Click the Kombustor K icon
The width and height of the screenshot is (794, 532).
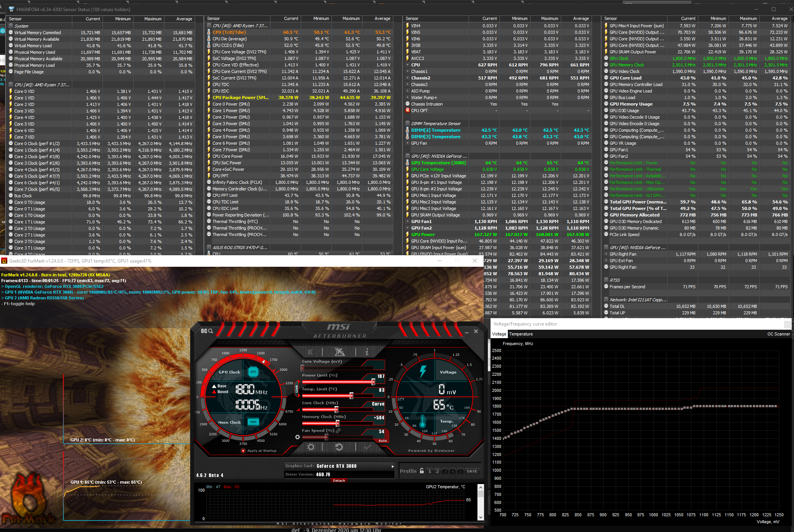(x=310, y=352)
